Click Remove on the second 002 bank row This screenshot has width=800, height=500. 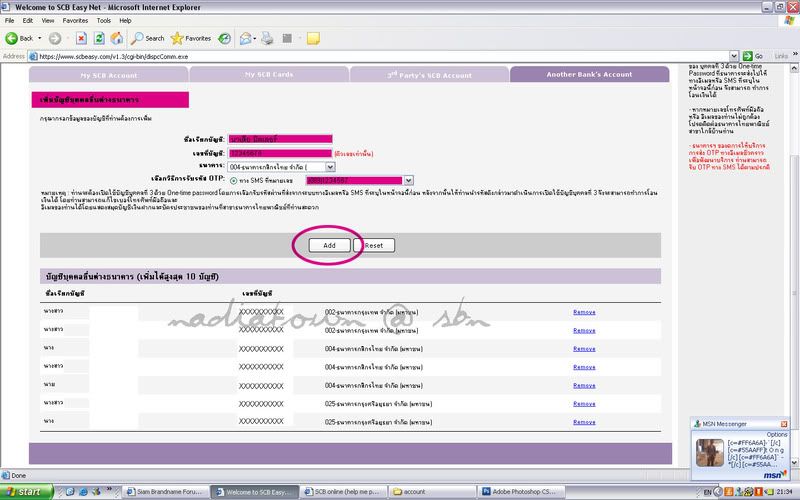584,331
